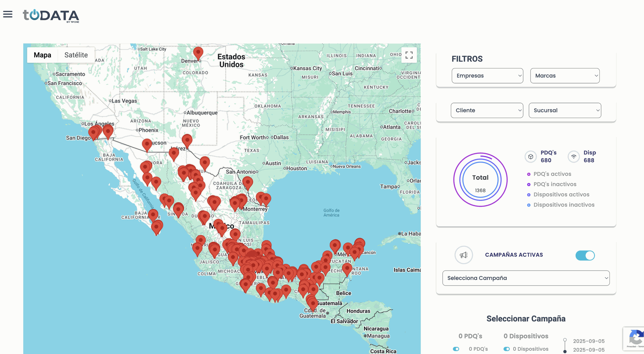The image size is (644, 354).
Task: Toggle fullscreen map view
Action: click(409, 55)
